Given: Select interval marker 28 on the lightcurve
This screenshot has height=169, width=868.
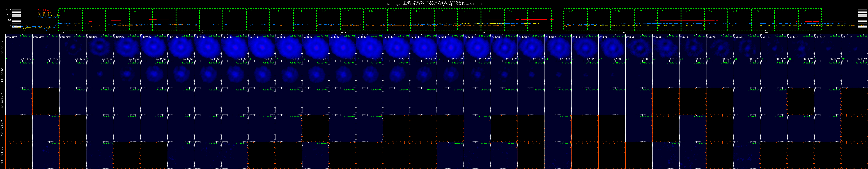Looking at the screenshot, I should pos(711,11).
